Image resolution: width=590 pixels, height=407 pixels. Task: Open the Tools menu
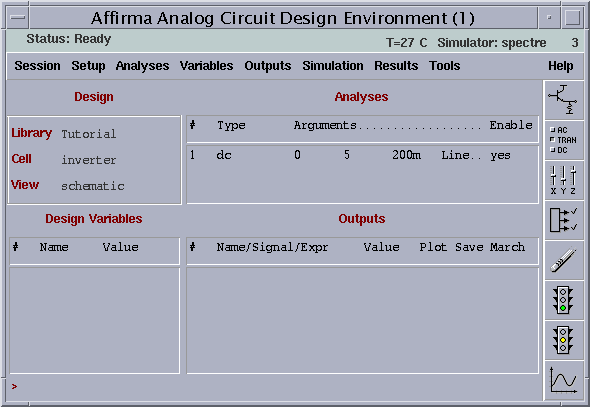point(445,66)
